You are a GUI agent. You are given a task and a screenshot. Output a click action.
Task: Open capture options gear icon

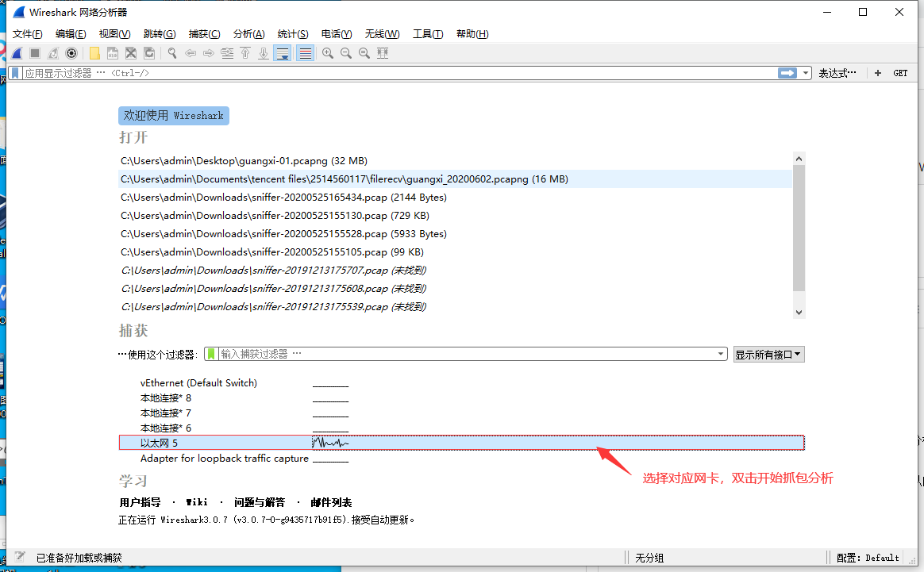pyautogui.click(x=71, y=54)
